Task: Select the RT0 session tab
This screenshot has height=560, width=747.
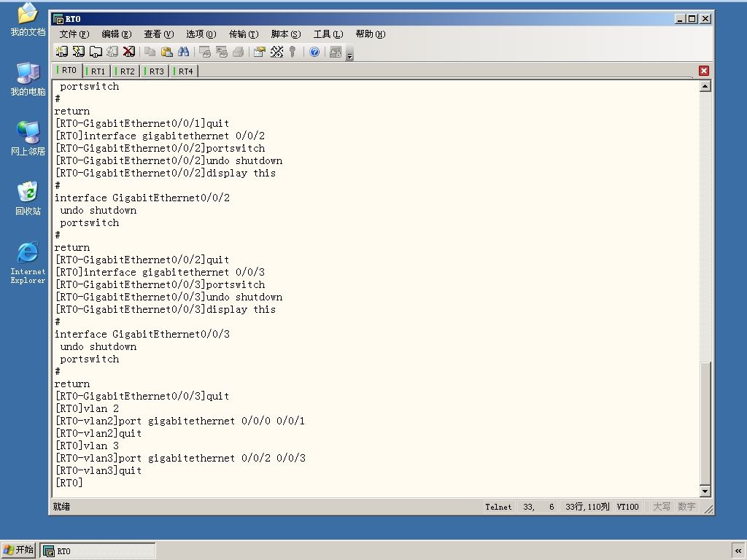Action: click(67, 70)
